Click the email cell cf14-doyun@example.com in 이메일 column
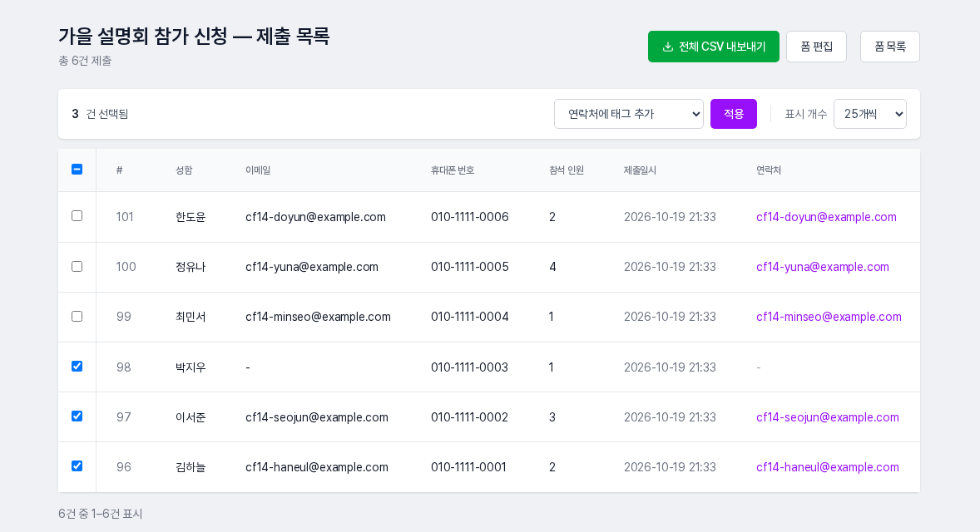Screen dimensions: 980x532 point(315,217)
